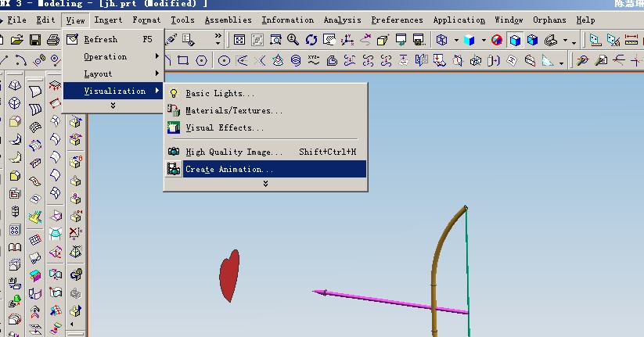Open the Assemblies menu

pyautogui.click(x=228, y=20)
